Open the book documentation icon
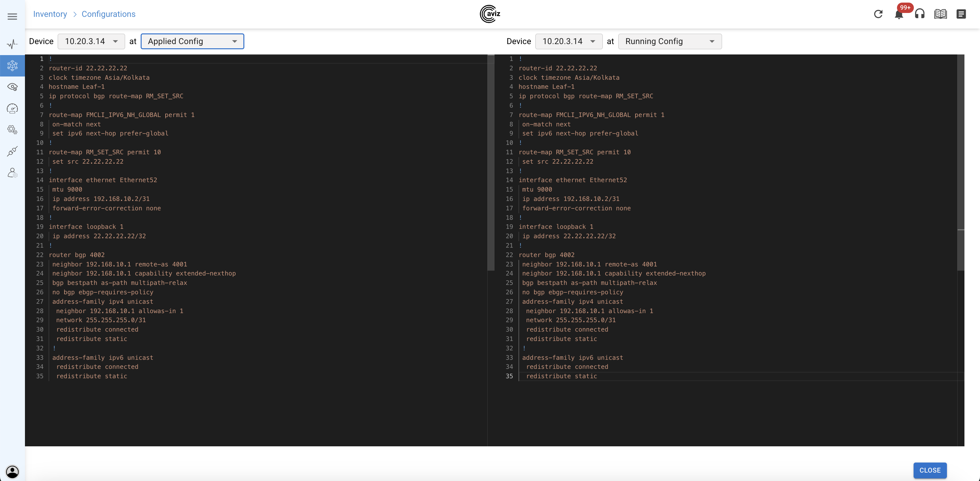 pyautogui.click(x=940, y=14)
